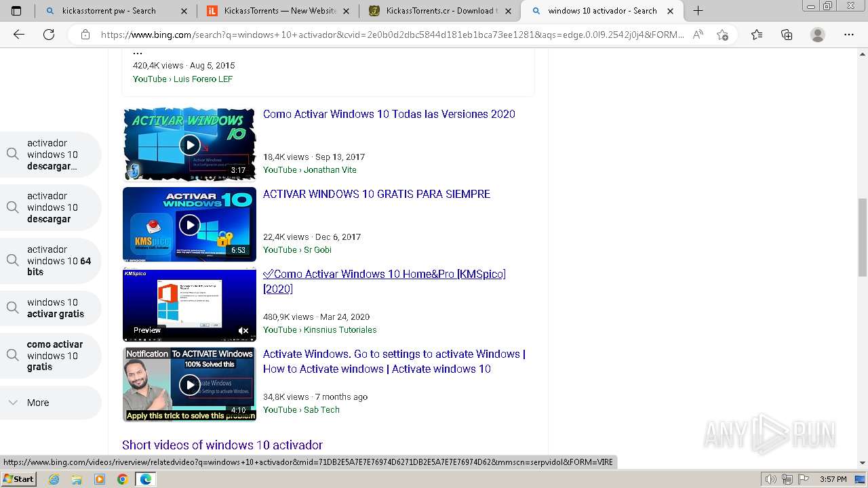Click the Read aloud icon in the address bar
The image size is (868, 488).
[698, 35]
